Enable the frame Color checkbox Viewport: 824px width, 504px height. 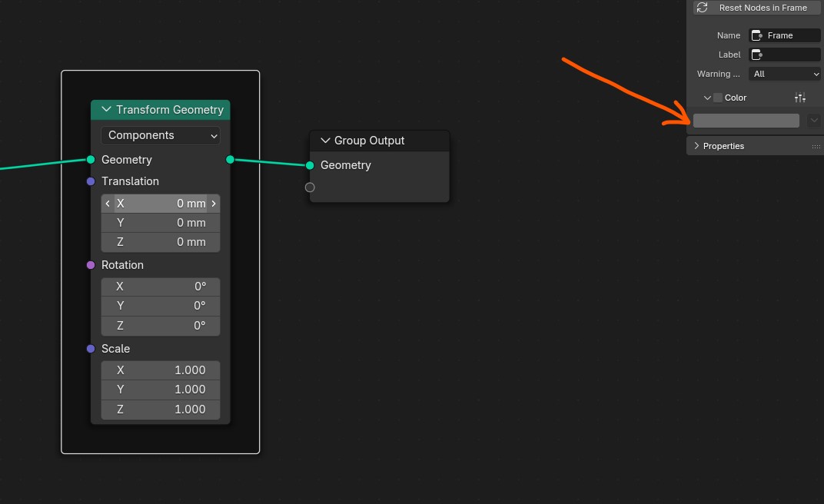pos(718,98)
